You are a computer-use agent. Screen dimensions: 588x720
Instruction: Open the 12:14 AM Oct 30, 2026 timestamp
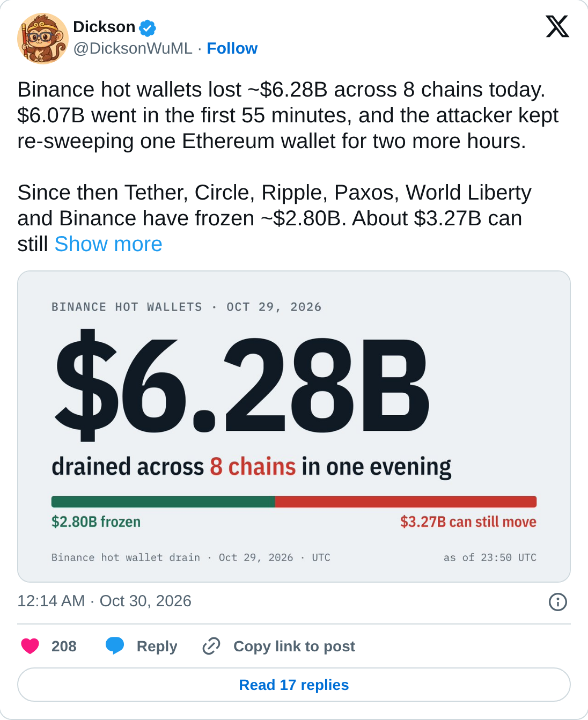pos(104,601)
